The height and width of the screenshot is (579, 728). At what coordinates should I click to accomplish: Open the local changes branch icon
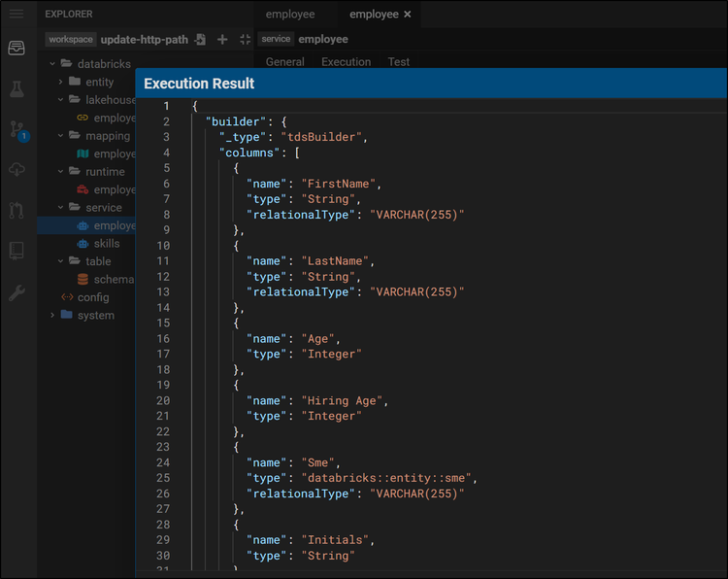[17, 129]
